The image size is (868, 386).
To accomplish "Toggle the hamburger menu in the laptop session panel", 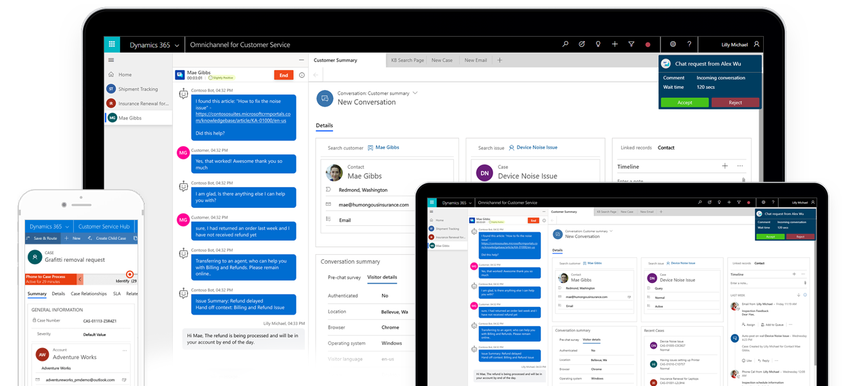I will pos(111,60).
